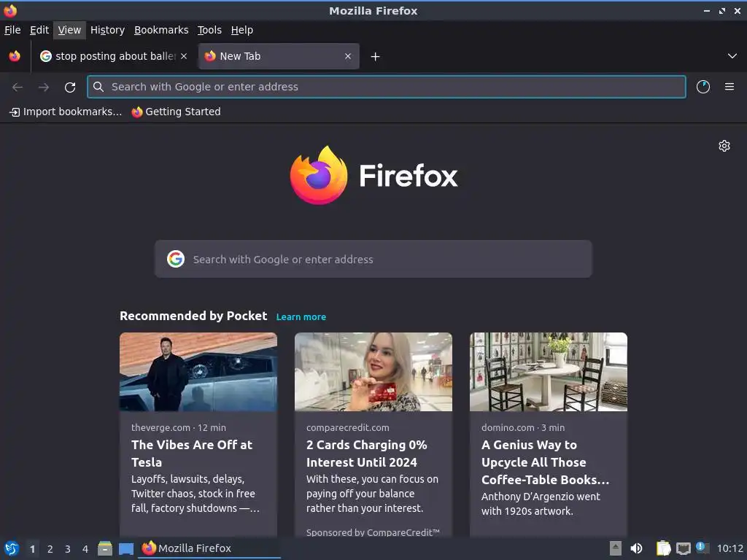Open the credit card sponsored thumbnail
747x560 pixels.
pos(373,372)
